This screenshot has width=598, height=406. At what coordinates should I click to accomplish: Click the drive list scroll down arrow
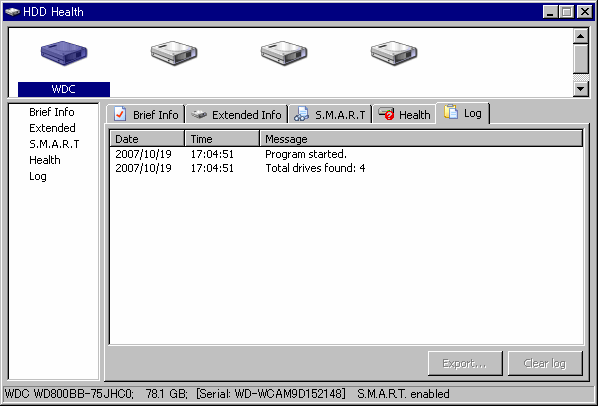[x=580, y=89]
